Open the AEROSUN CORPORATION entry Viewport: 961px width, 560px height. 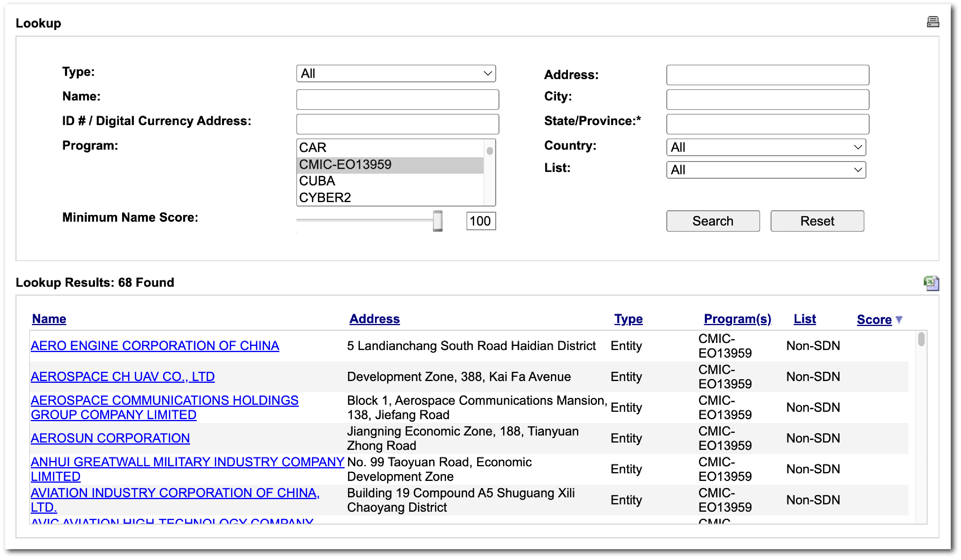[x=110, y=438]
